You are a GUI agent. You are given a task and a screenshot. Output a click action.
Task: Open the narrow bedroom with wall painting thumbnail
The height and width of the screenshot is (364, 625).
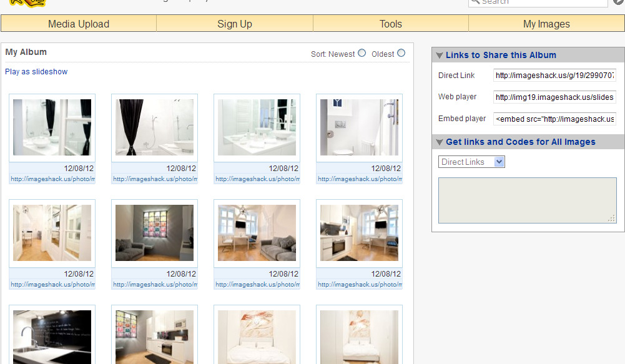(359, 337)
